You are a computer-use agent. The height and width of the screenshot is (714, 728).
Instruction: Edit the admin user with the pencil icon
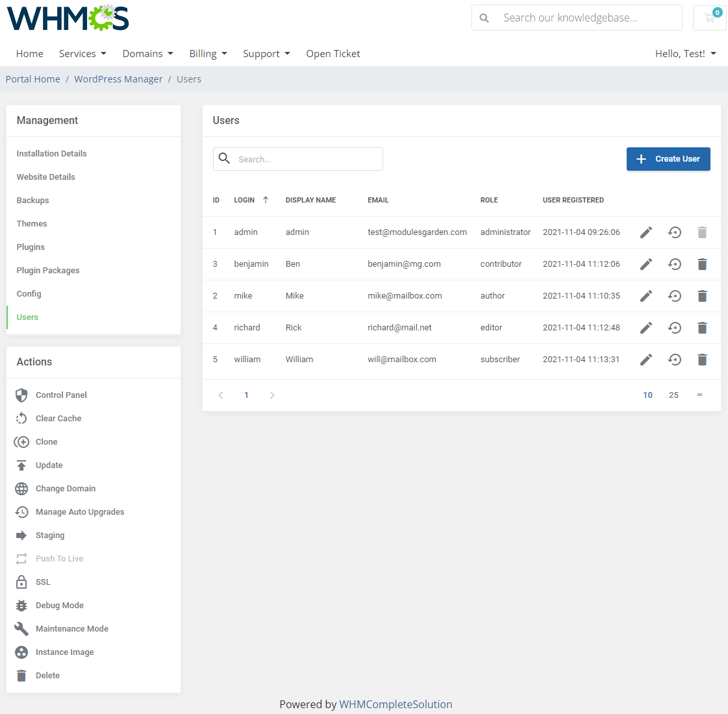tap(646, 232)
